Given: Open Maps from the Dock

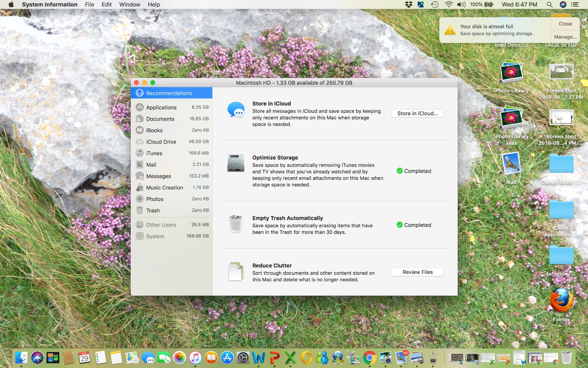Looking at the screenshot, I should point(132,358).
